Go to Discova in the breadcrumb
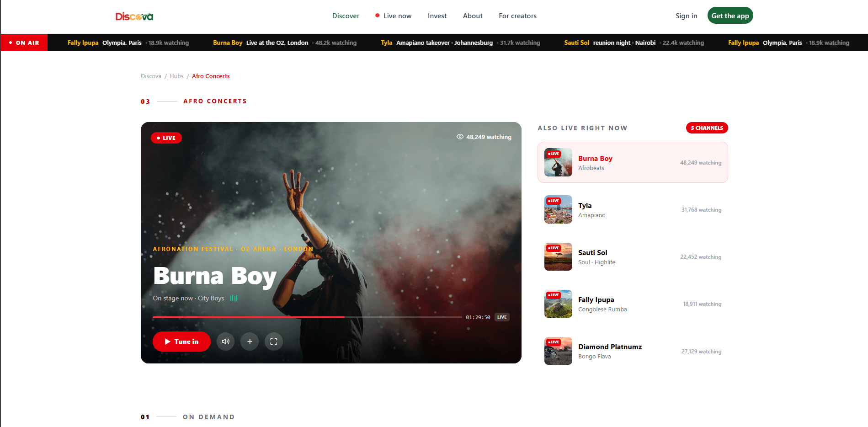The height and width of the screenshot is (427, 868). [x=151, y=76]
